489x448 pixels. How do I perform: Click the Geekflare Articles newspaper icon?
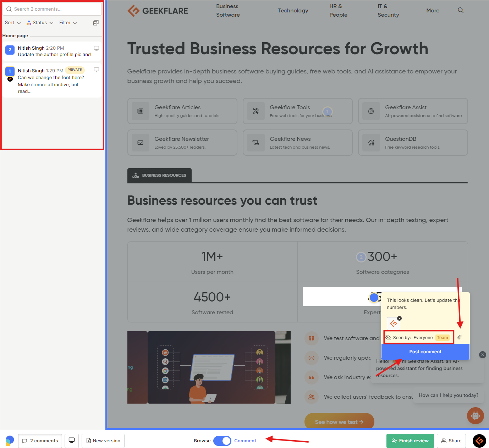pyautogui.click(x=140, y=111)
